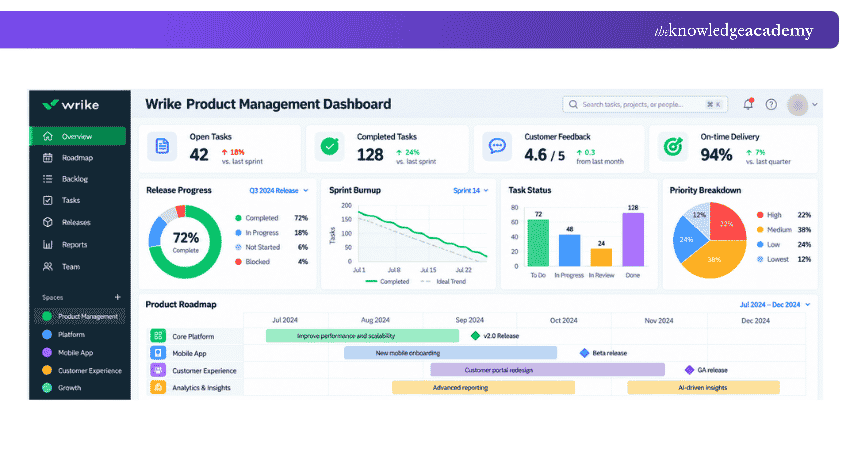
Task: Click the Reports bar chart icon
Action: (x=48, y=245)
